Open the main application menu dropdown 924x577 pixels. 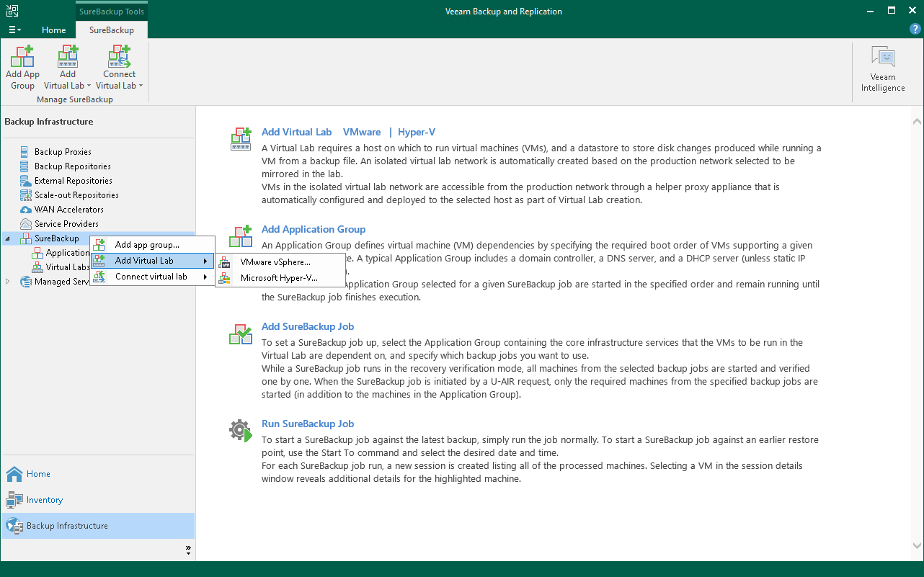pyautogui.click(x=14, y=30)
